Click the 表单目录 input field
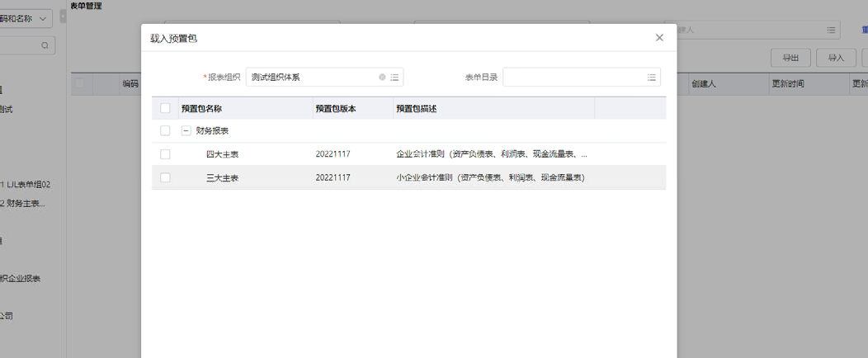 point(581,78)
